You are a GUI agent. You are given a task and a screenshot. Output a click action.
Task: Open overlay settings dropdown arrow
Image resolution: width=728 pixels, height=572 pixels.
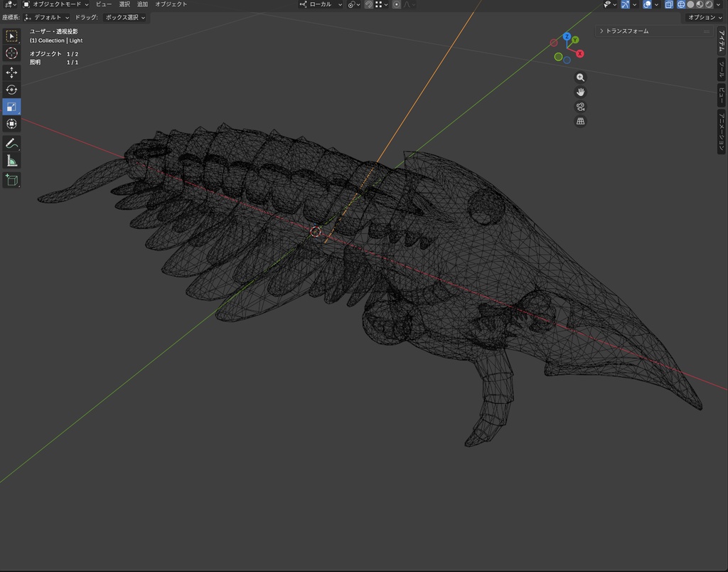[x=656, y=4]
